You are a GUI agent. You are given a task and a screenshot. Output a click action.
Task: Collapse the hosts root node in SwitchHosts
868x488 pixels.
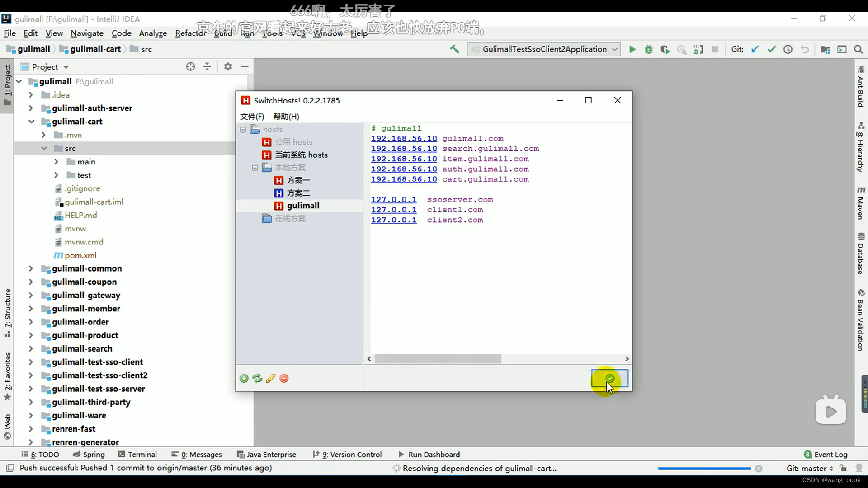click(243, 130)
